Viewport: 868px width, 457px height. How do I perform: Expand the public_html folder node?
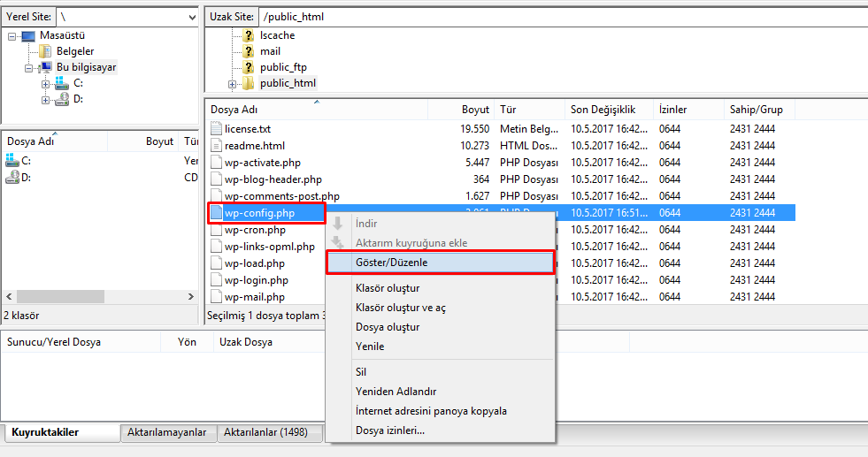coord(233,84)
